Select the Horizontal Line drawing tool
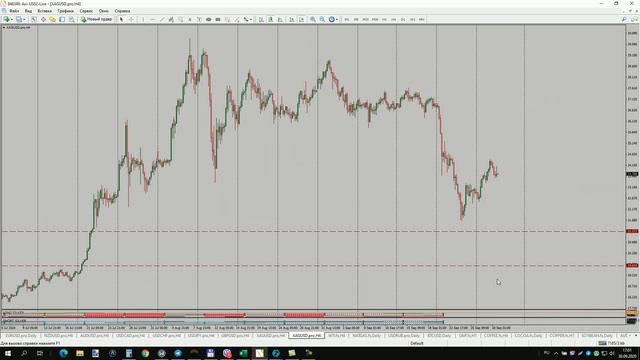The image size is (640, 360). (x=153, y=19)
